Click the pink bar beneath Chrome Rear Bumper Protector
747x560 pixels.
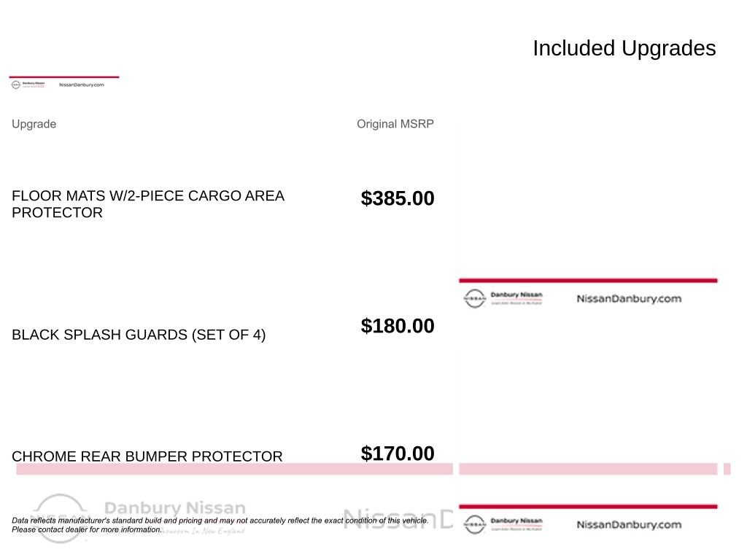pyautogui.click(x=234, y=469)
